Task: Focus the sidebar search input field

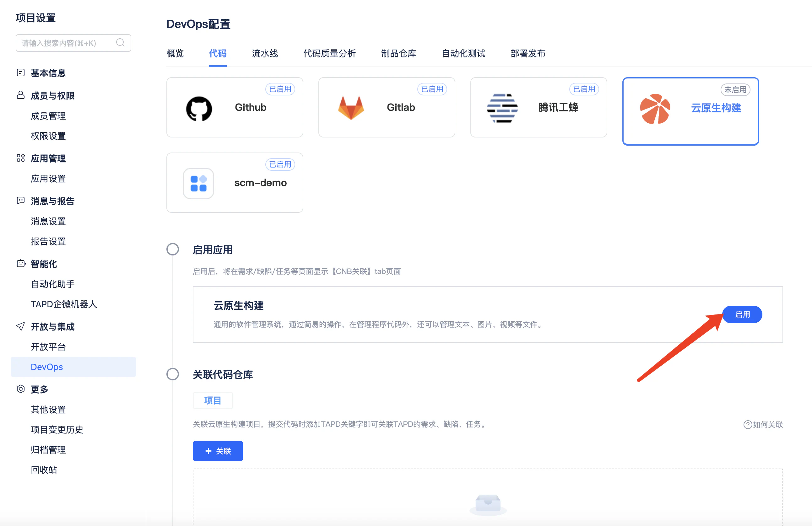Action: 65,43
